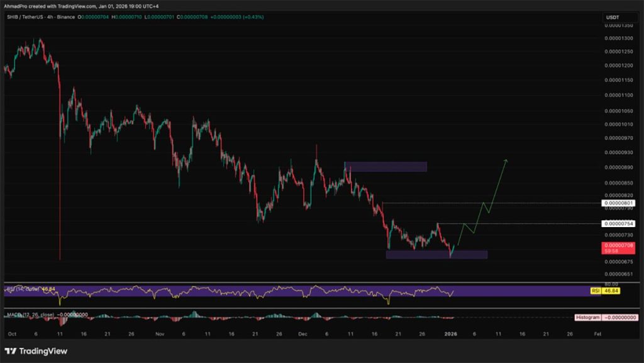
Task: Click the 0.00000801 price level label
Action: 618,203
